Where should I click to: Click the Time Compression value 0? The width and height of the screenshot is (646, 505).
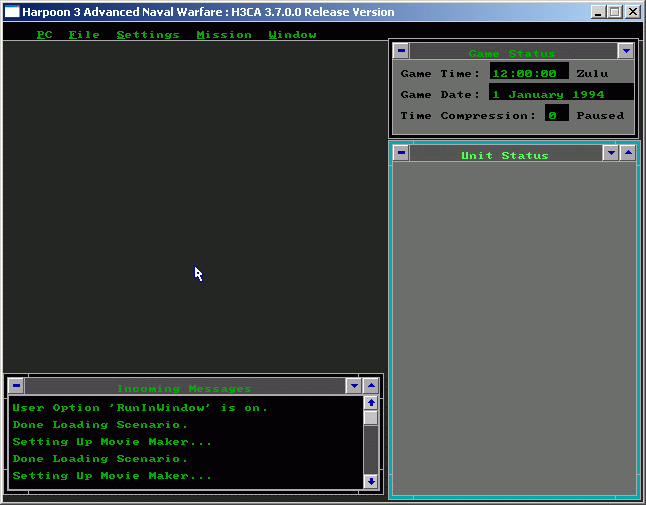(x=557, y=113)
